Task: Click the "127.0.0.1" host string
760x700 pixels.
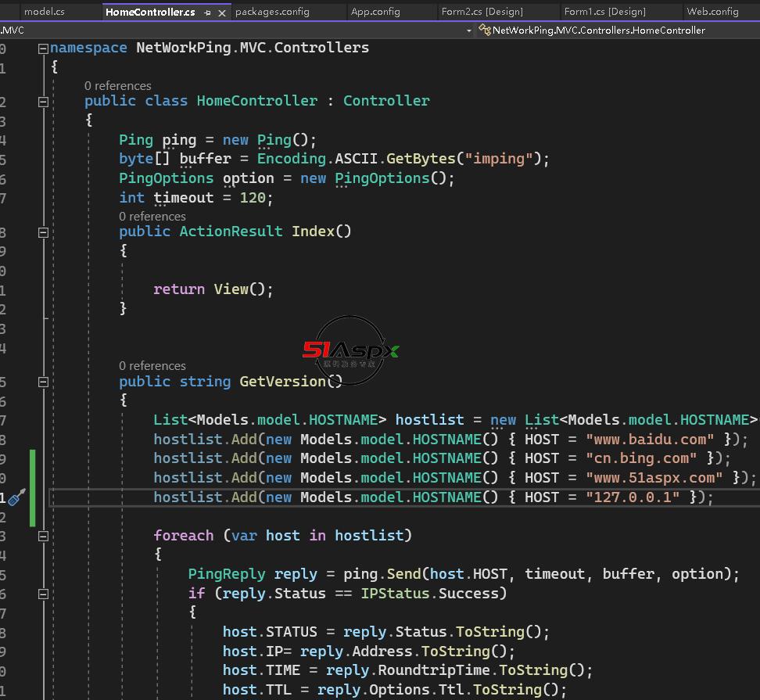Action: [x=633, y=497]
